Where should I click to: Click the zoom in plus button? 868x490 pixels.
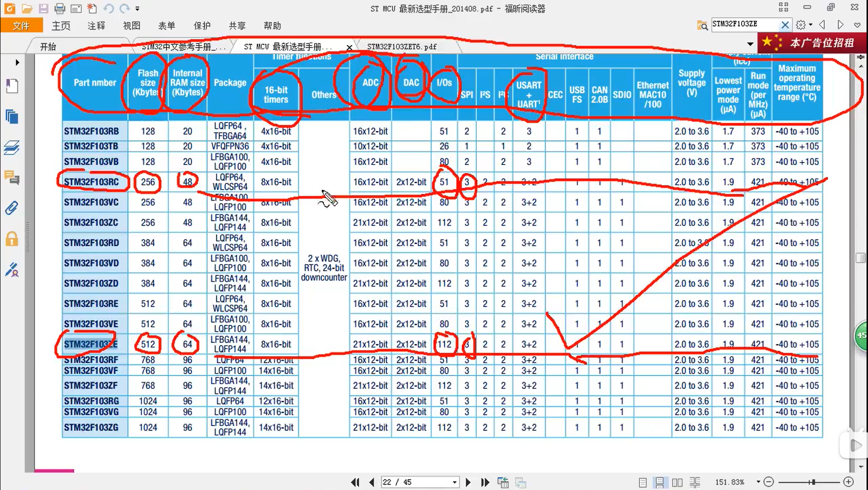pos(848,482)
